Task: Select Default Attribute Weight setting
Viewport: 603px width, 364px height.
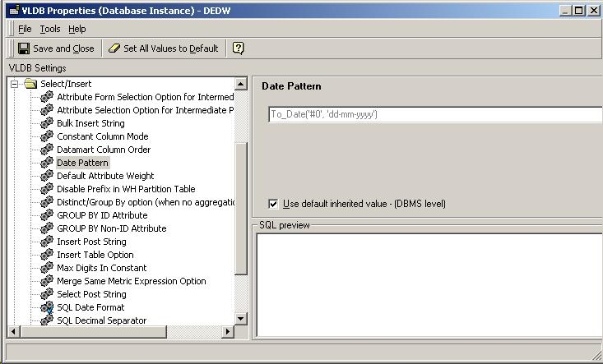Action: click(105, 176)
